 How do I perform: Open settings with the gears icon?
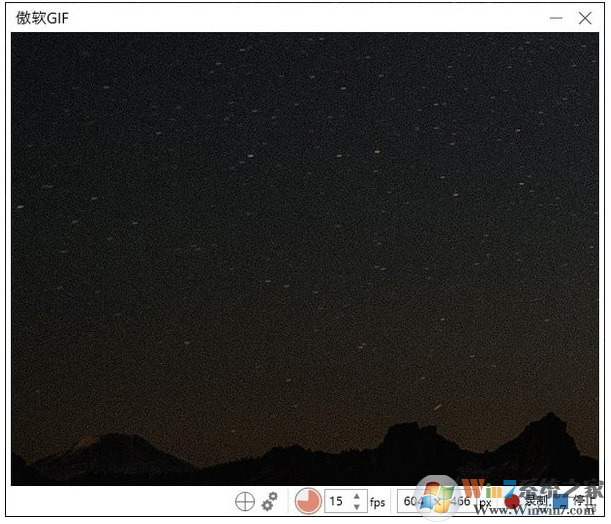[269, 502]
